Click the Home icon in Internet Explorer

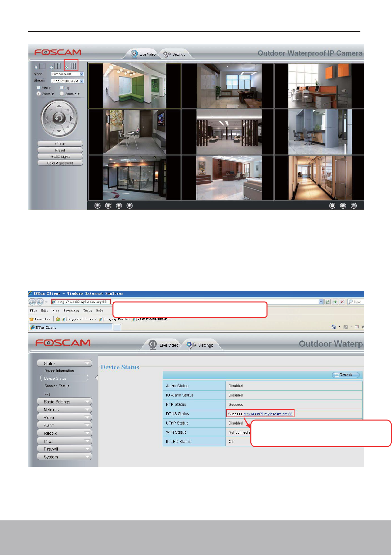334,327
